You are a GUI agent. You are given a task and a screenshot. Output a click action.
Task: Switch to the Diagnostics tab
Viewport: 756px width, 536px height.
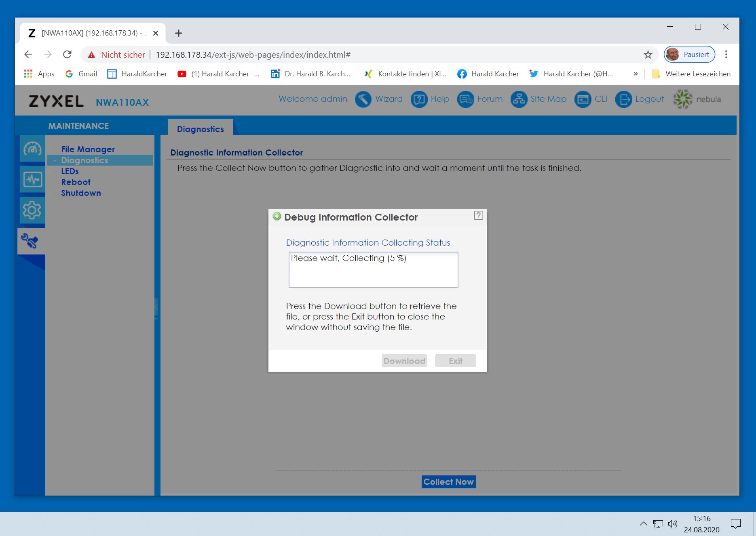(200, 129)
